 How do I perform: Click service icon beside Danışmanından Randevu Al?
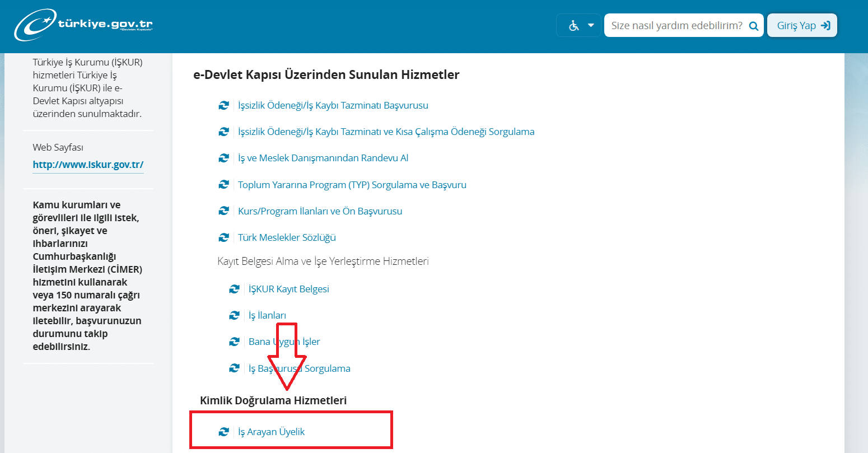224,158
